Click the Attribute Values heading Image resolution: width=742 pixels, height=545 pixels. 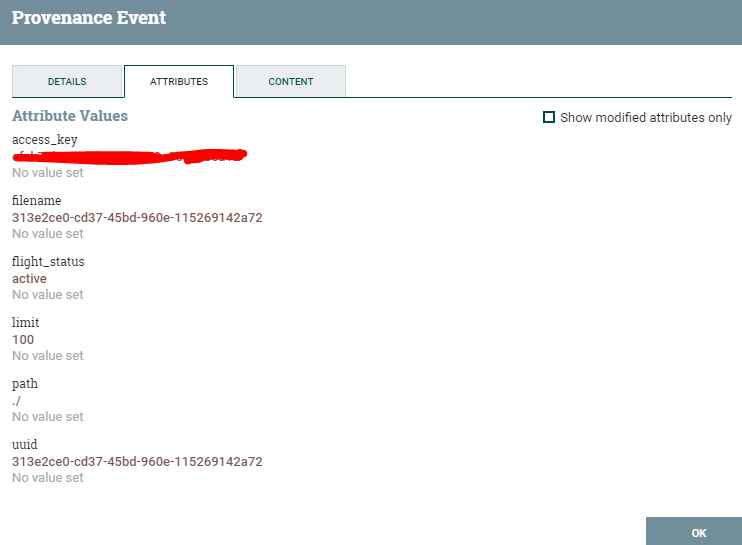pyautogui.click(x=70, y=116)
